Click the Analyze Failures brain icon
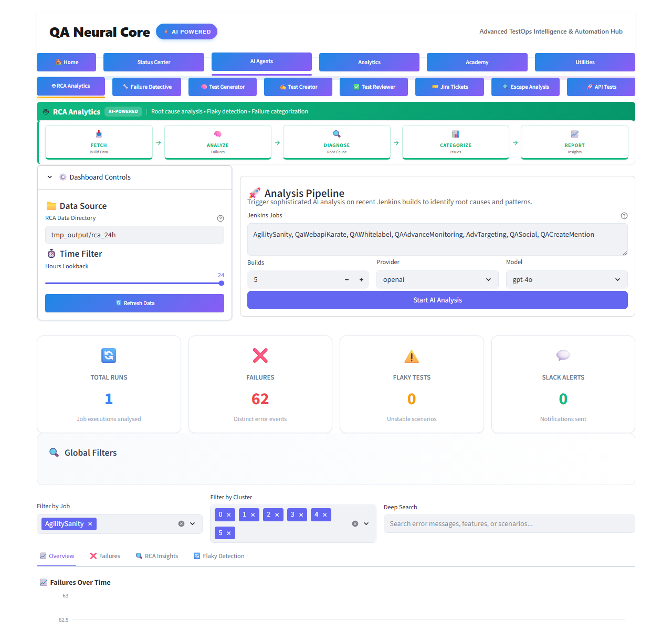 click(218, 134)
